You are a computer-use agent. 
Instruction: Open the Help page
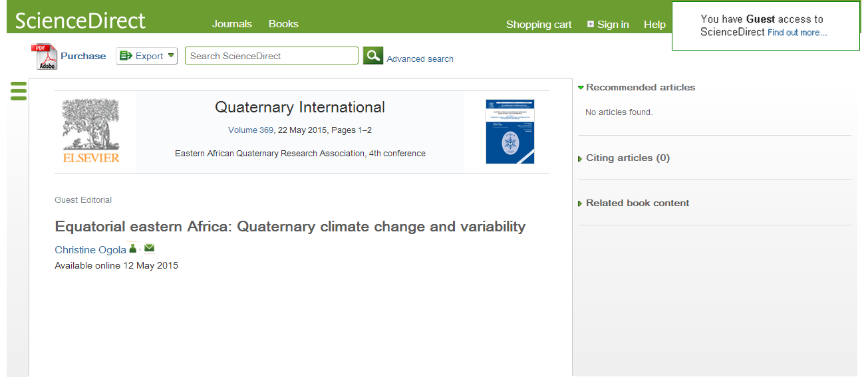(x=654, y=25)
